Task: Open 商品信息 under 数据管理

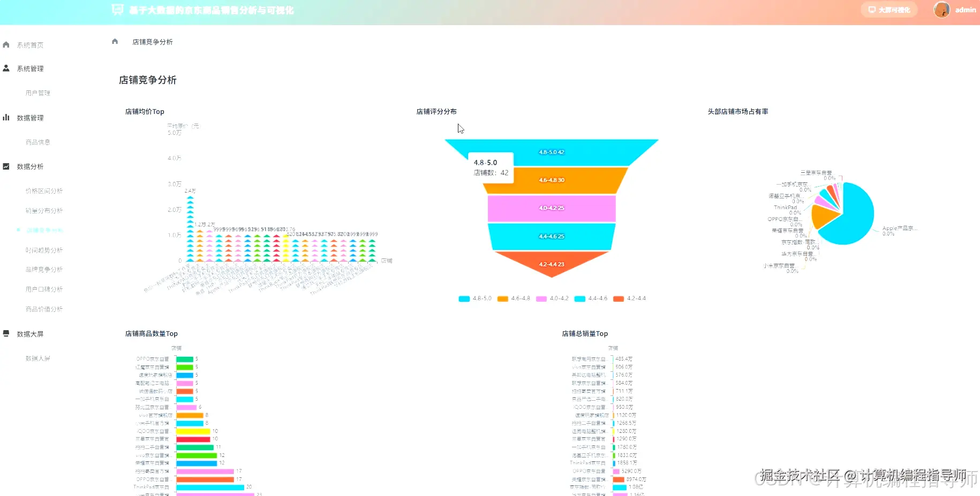Action: coord(37,142)
